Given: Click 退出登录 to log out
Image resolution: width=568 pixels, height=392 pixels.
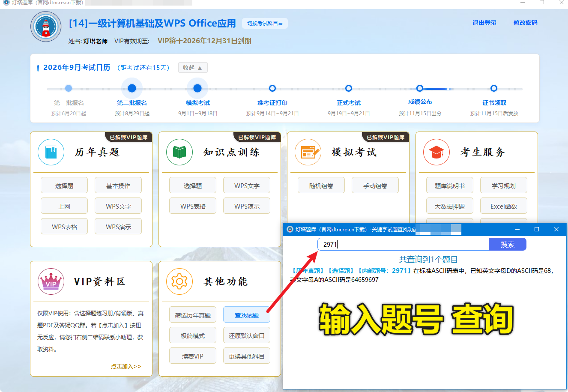Looking at the screenshot, I should (484, 23).
